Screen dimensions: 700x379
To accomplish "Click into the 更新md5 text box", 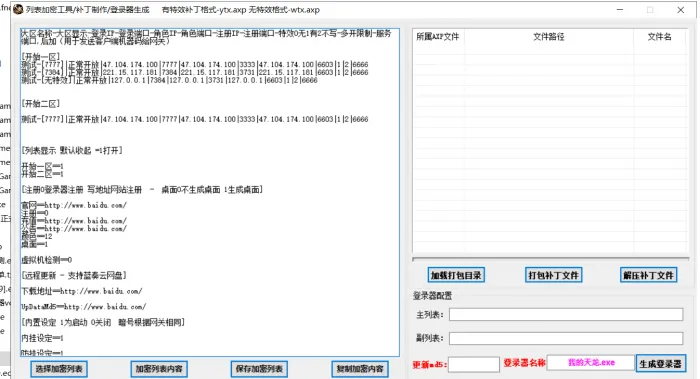I will click(474, 364).
